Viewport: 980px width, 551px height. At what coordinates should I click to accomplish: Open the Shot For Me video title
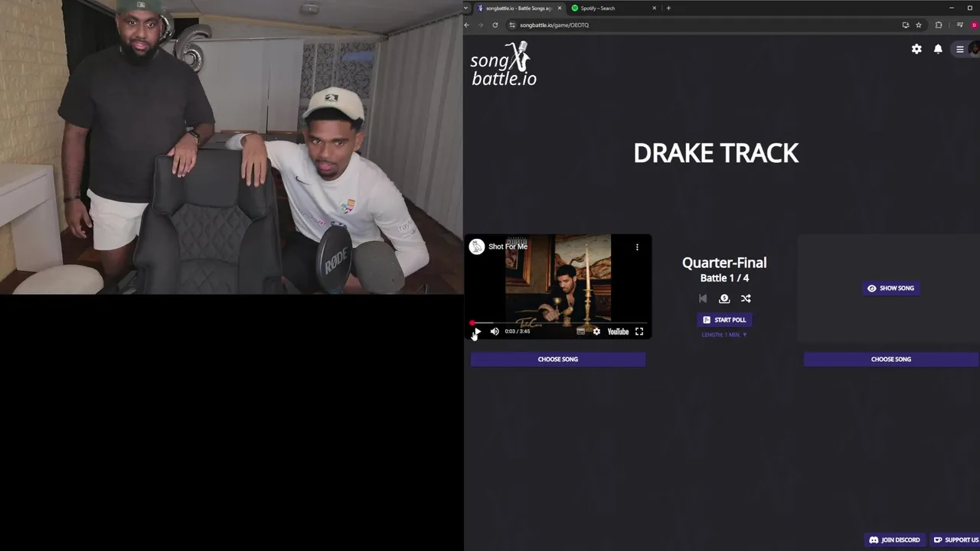[508, 246]
